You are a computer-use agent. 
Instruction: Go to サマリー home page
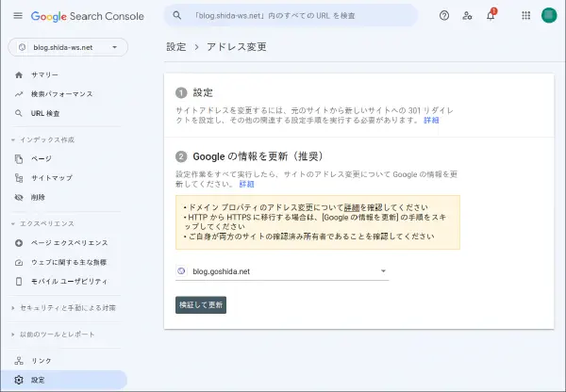44,74
